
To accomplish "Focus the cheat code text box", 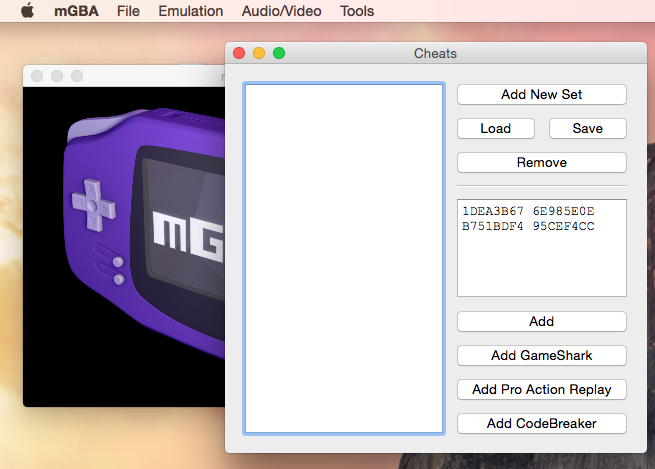I will coord(542,248).
